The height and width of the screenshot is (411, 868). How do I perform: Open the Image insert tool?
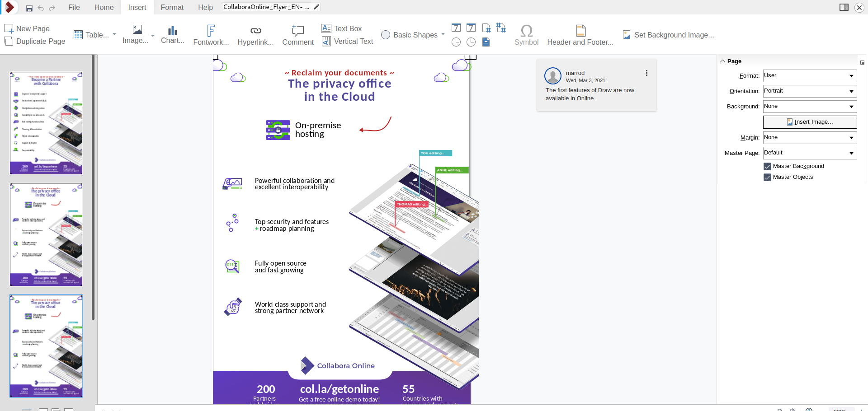pyautogui.click(x=136, y=34)
